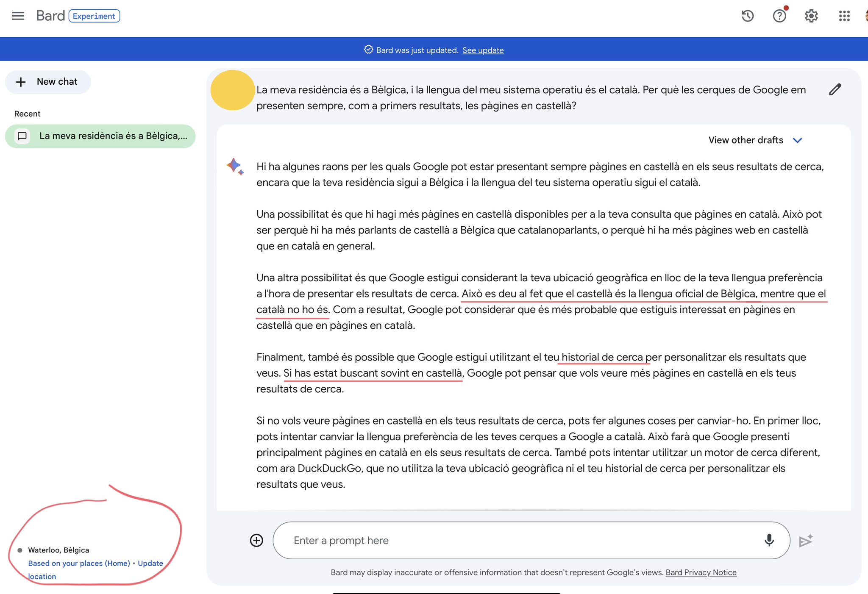Image resolution: width=868 pixels, height=594 pixels.
Task: Follow the See update link
Action: (x=483, y=50)
